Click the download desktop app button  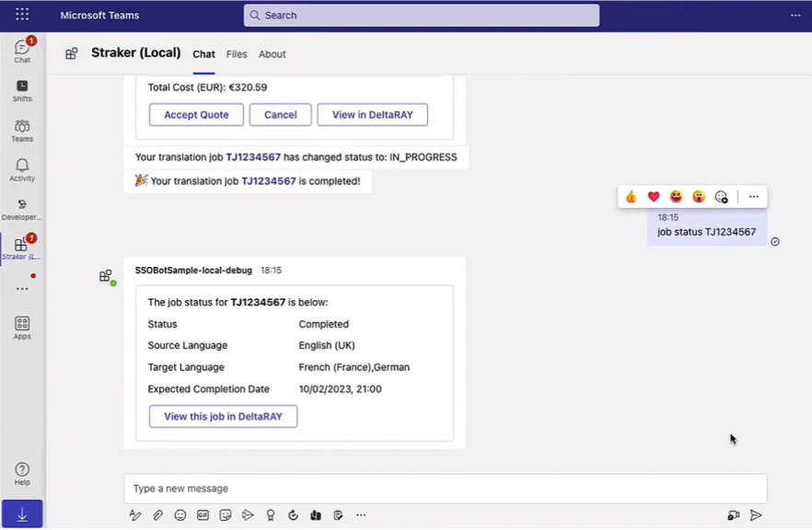pyautogui.click(x=22, y=514)
